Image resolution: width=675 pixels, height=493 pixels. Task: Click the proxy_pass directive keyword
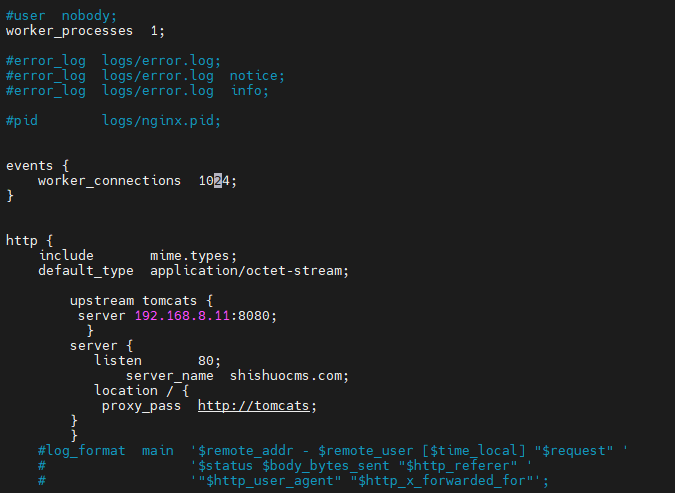pyautogui.click(x=141, y=406)
